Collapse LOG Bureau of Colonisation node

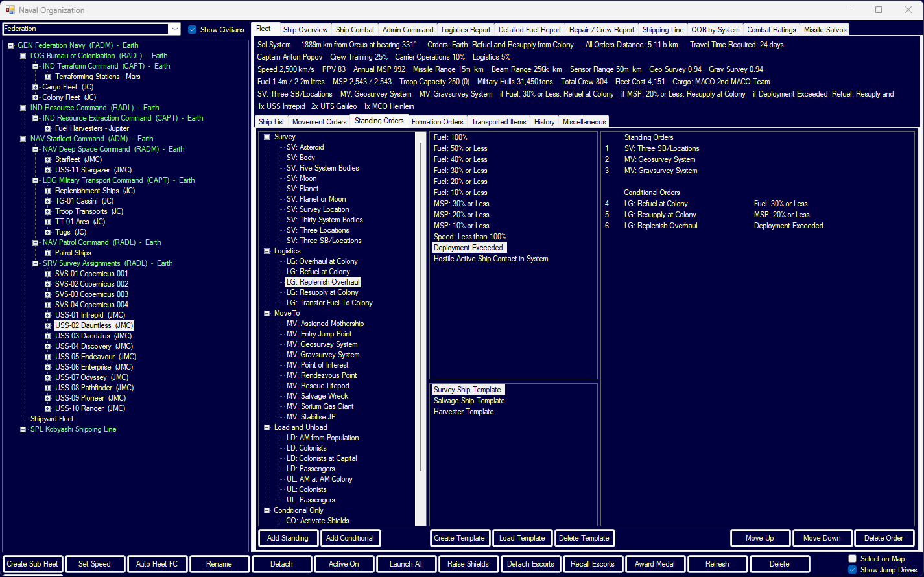click(23, 56)
